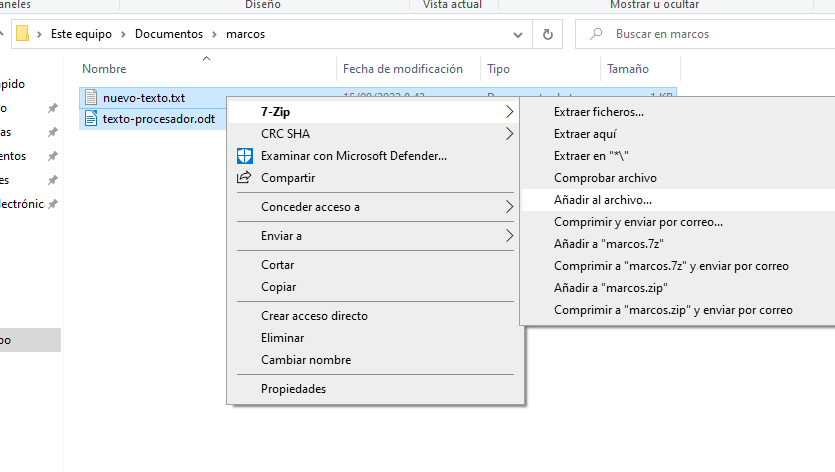Select the CRC SHA menu entry
Viewport: 835px width, 472px height.
[375, 134]
